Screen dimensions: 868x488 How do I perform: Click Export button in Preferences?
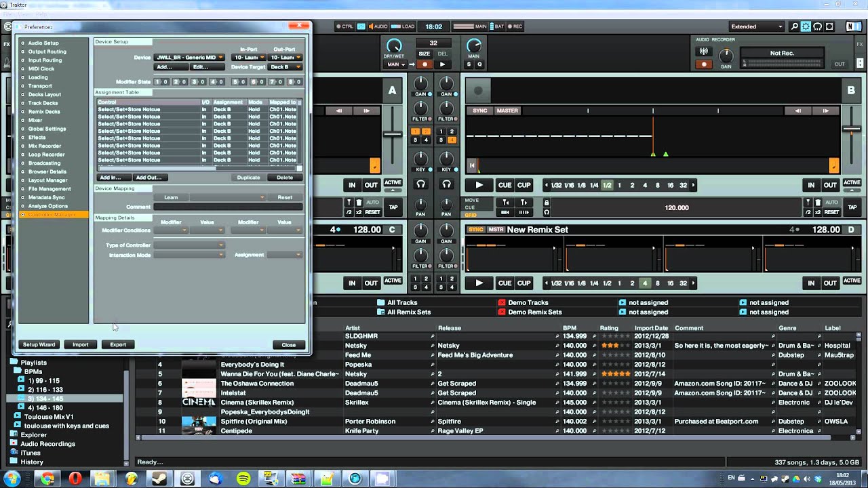[x=118, y=344]
